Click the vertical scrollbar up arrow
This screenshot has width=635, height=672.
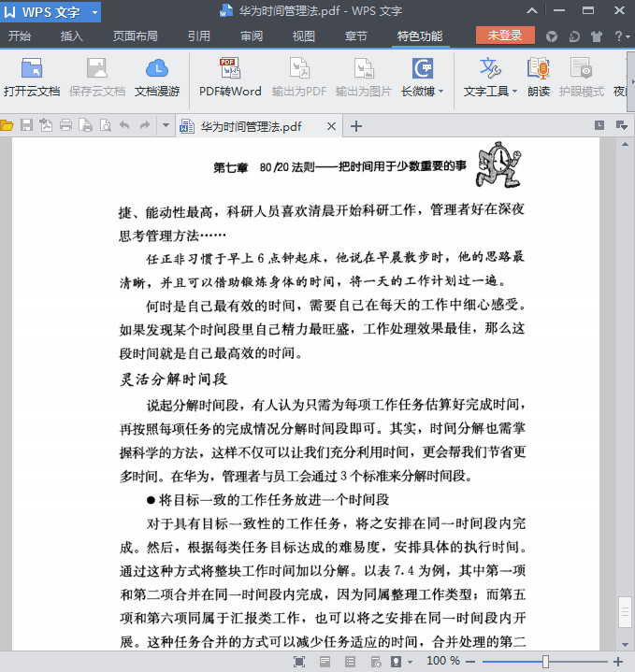point(625,145)
